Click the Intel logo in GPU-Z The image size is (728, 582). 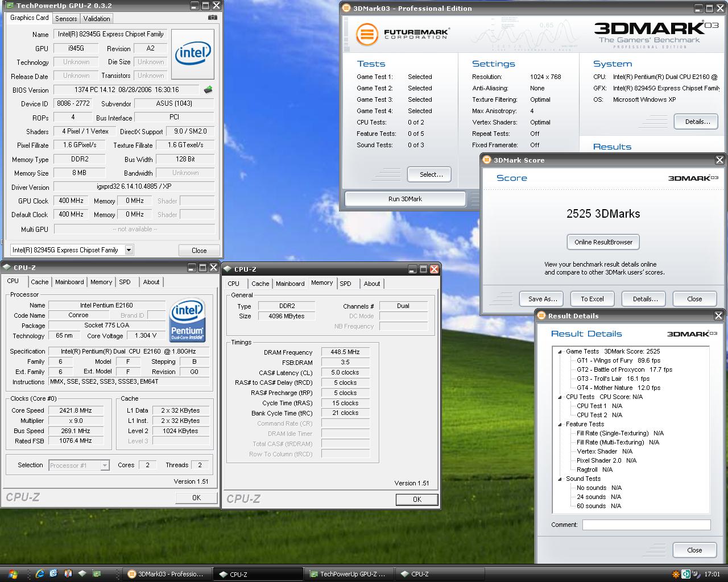[193, 54]
